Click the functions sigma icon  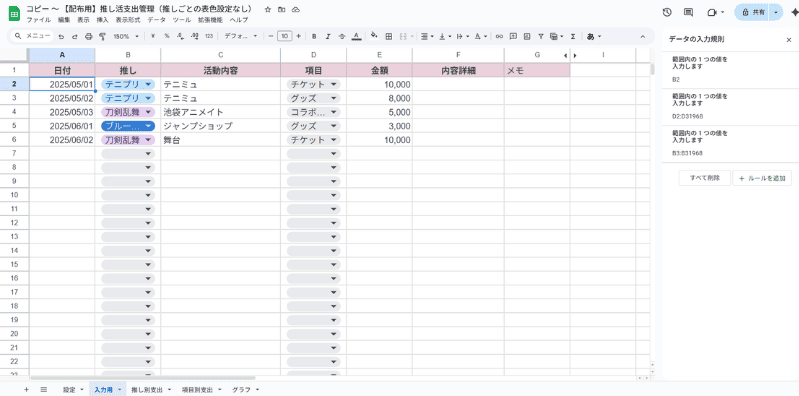click(x=573, y=36)
